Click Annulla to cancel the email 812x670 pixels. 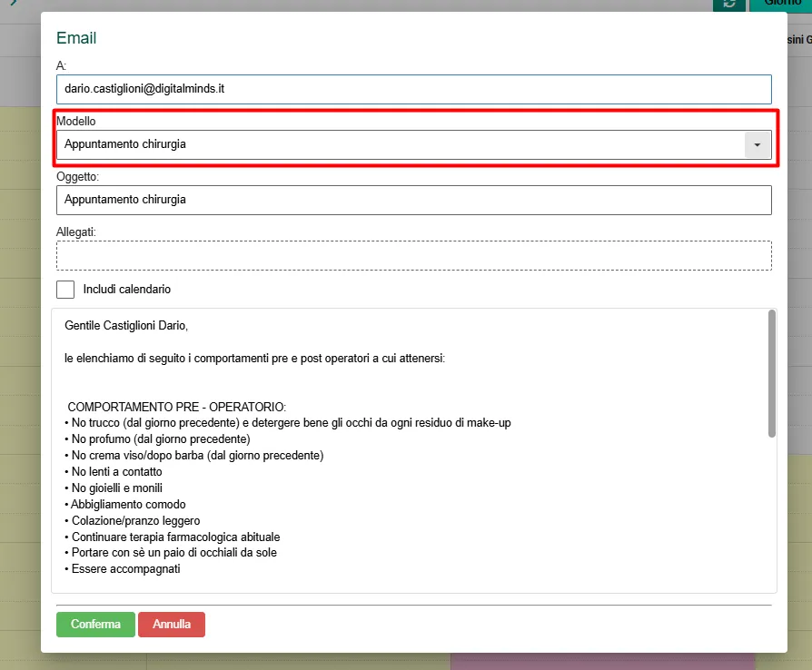pyautogui.click(x=172, y=624)
